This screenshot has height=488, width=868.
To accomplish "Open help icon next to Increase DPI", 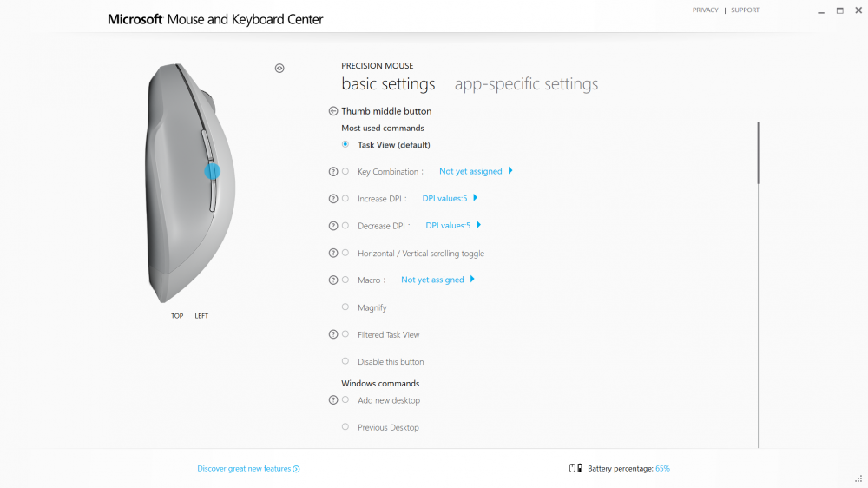I will click(x=332, y=199).
